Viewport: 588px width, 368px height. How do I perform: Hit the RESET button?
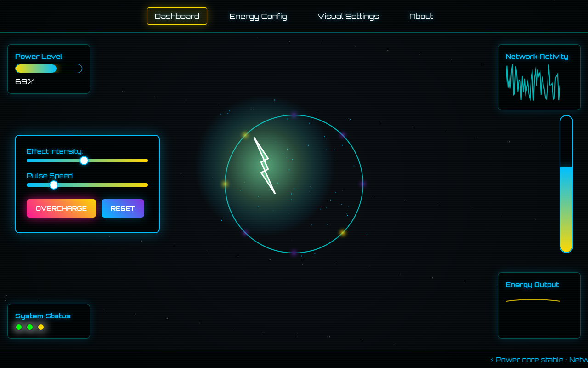123,208
